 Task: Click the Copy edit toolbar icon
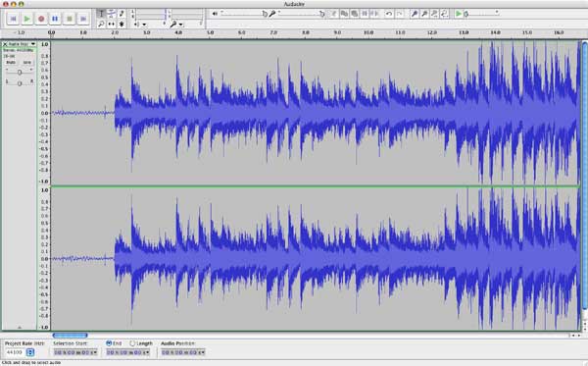(x=344, y=14)
